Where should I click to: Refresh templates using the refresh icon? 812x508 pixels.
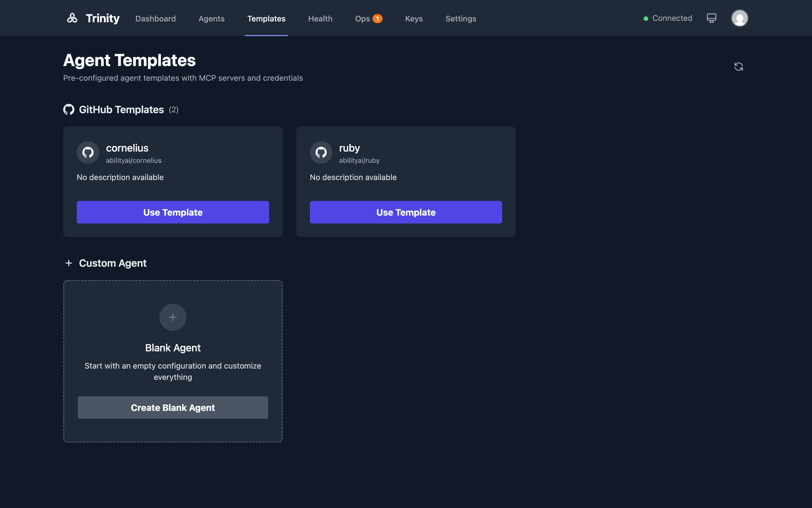738,66
